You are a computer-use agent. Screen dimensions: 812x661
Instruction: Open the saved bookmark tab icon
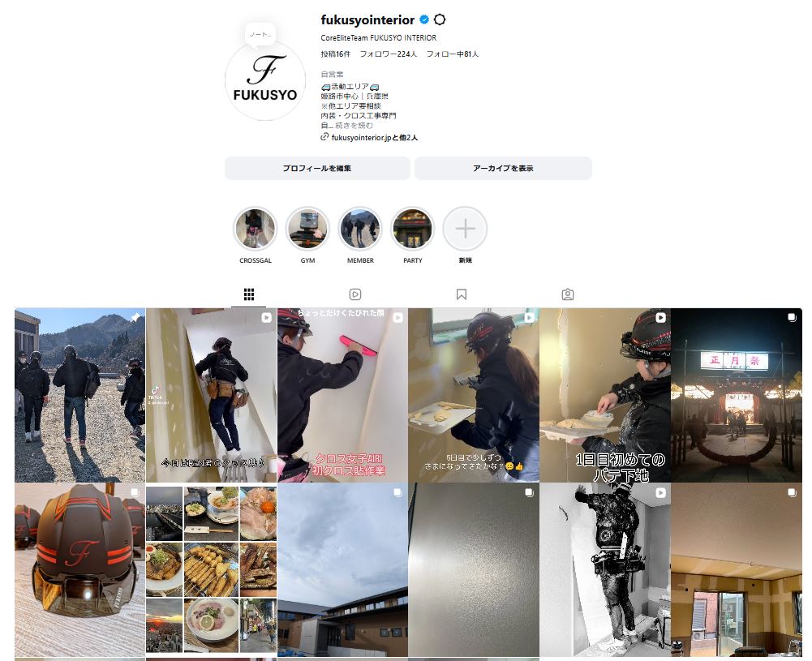(x=462, y=294)
